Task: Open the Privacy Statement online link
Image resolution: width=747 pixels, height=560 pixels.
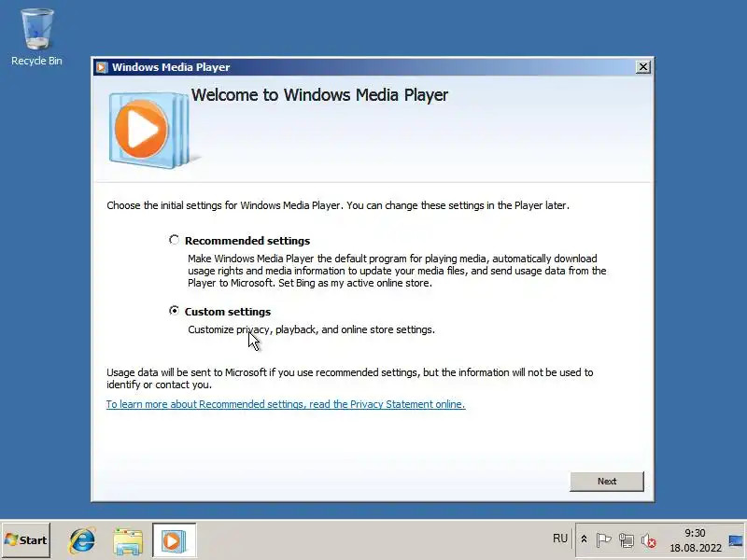Action: click(x=286, y=404)
